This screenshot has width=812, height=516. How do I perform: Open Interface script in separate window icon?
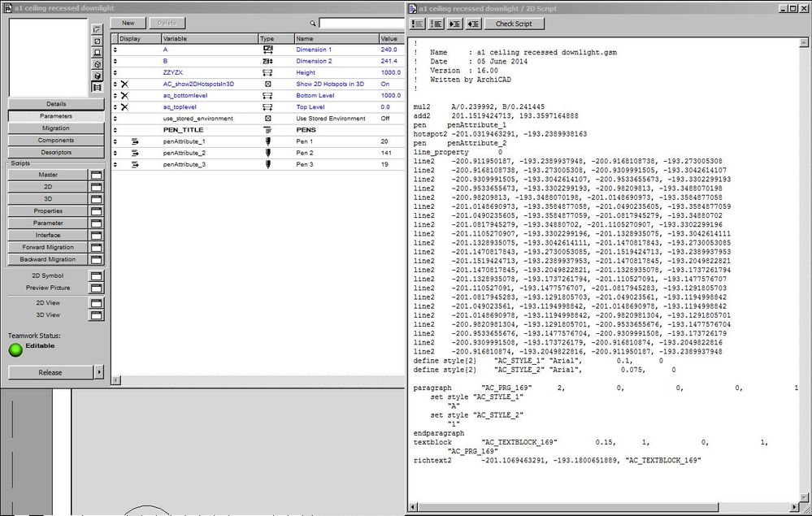tap(97, 235)
